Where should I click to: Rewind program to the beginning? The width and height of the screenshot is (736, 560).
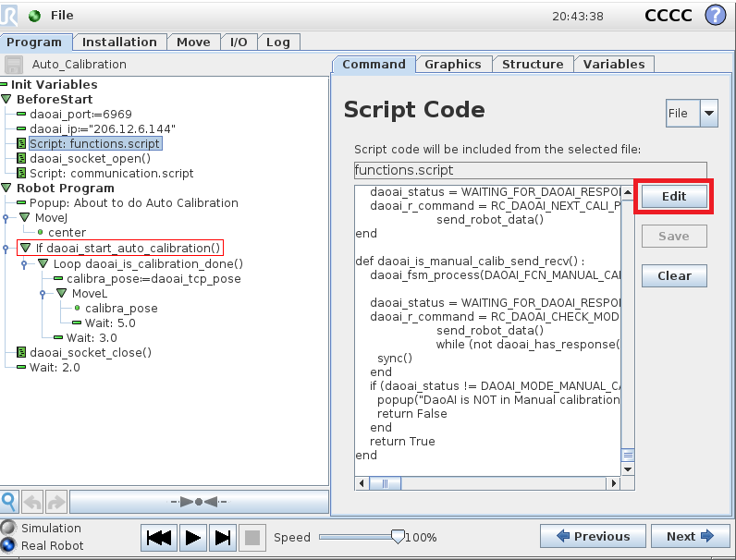159,538
